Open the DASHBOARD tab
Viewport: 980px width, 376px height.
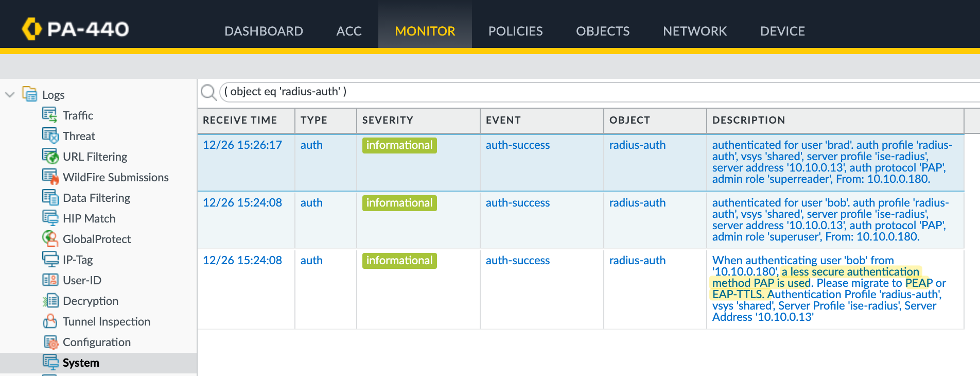click(264, 31)
